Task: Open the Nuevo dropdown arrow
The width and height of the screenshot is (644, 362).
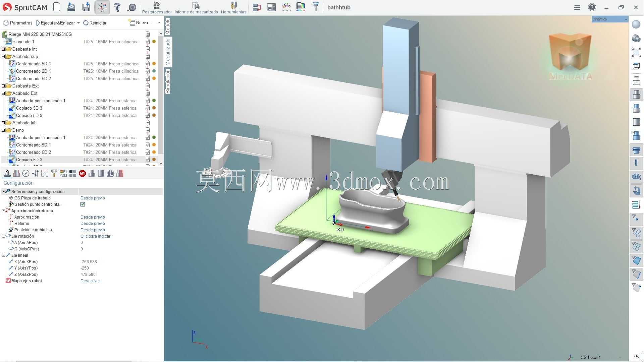Action: pos(159,23)
